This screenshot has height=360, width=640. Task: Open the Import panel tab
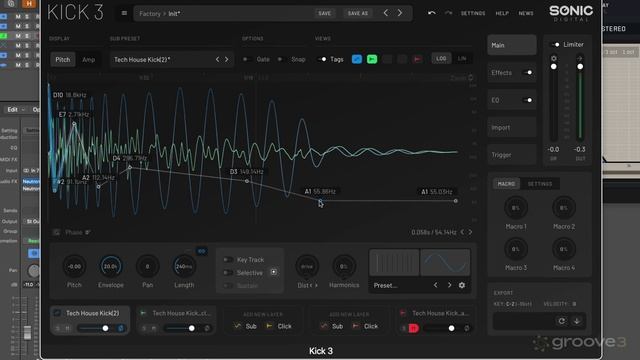pos(512,127)
